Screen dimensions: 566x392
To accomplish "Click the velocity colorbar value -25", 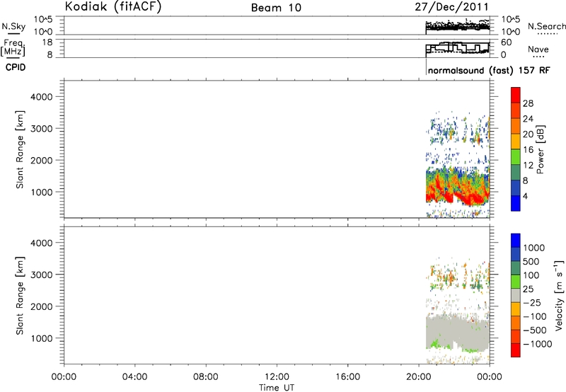I will coord(532,302).
